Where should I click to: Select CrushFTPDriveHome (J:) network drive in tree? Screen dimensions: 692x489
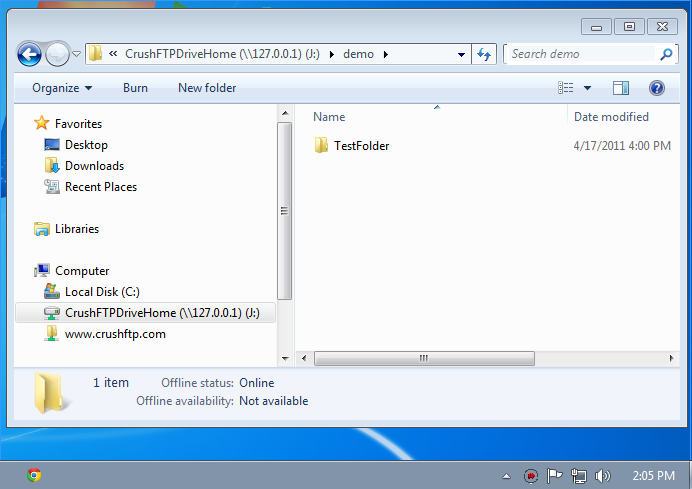[x=146, y=312]
